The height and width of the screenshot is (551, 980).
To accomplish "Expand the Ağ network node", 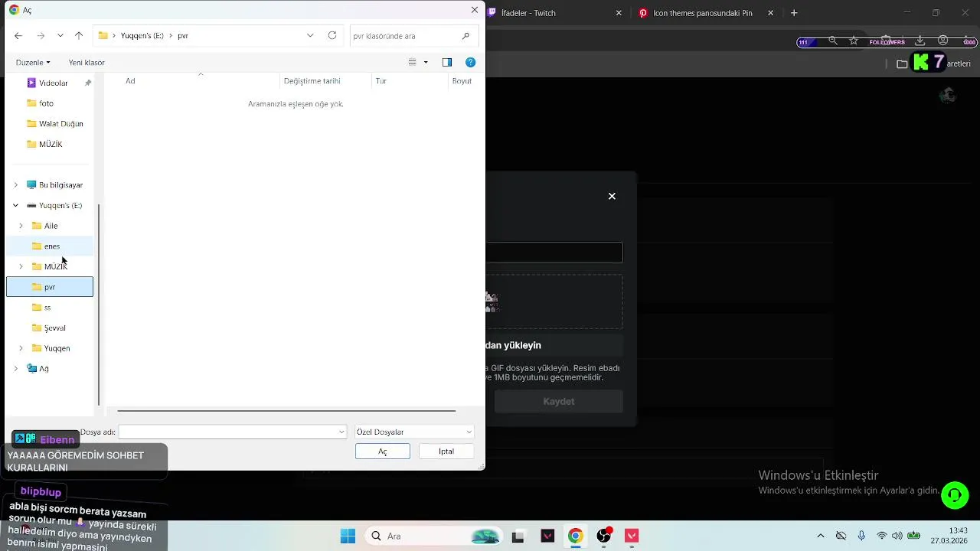I will pyautogui.click(x=16, y=369).
